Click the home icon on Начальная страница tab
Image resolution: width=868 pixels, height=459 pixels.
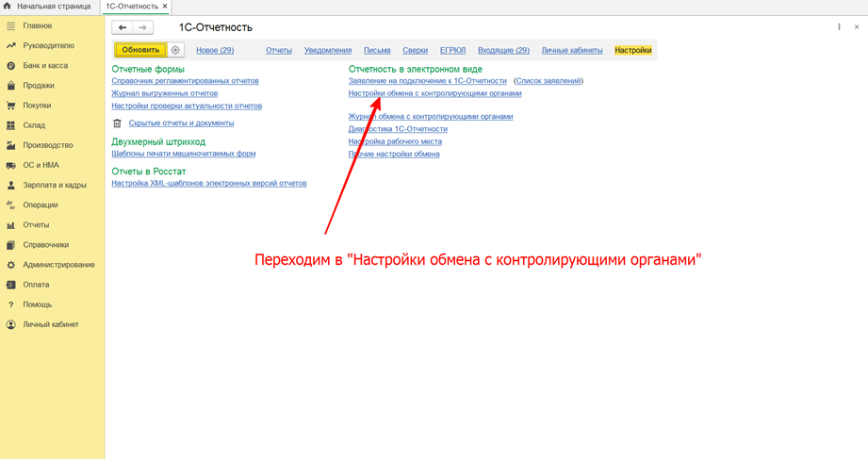(8, 6)
